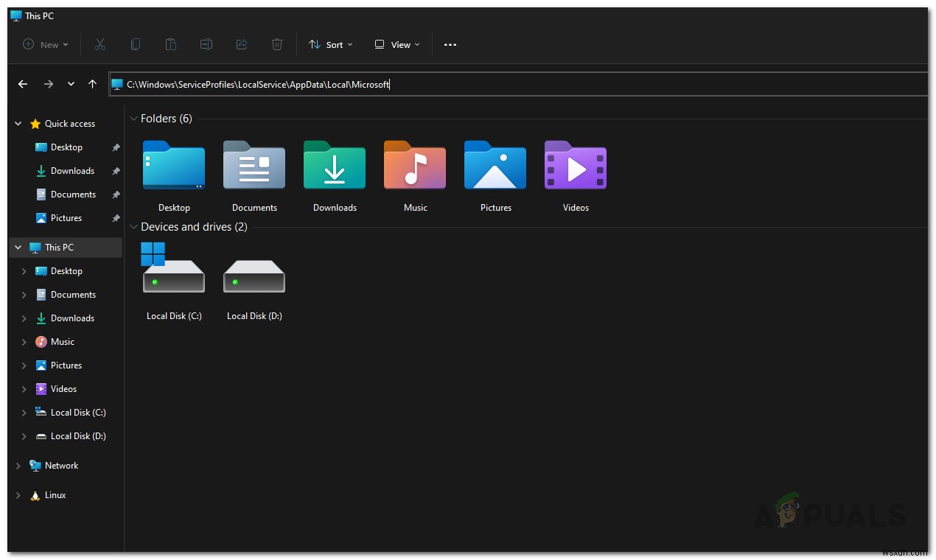
Task: Select the Downloads folder icon in main pane
Action: pyautogui.click(x=335, y=165)
